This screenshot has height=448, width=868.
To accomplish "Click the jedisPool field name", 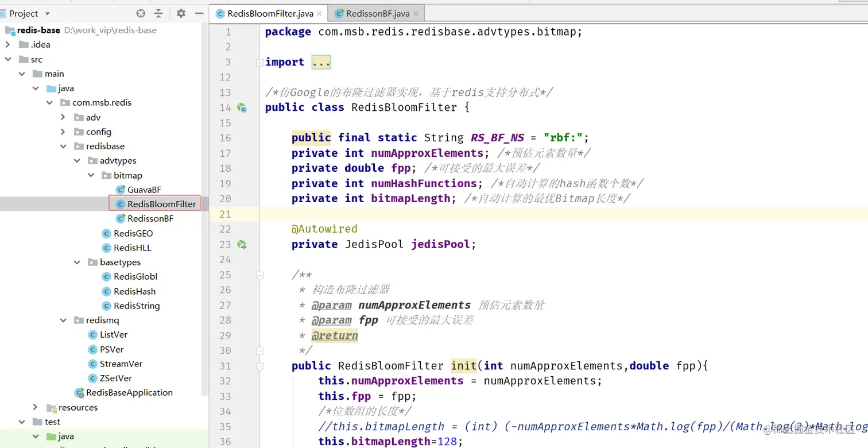I will (x=440, y=244).
